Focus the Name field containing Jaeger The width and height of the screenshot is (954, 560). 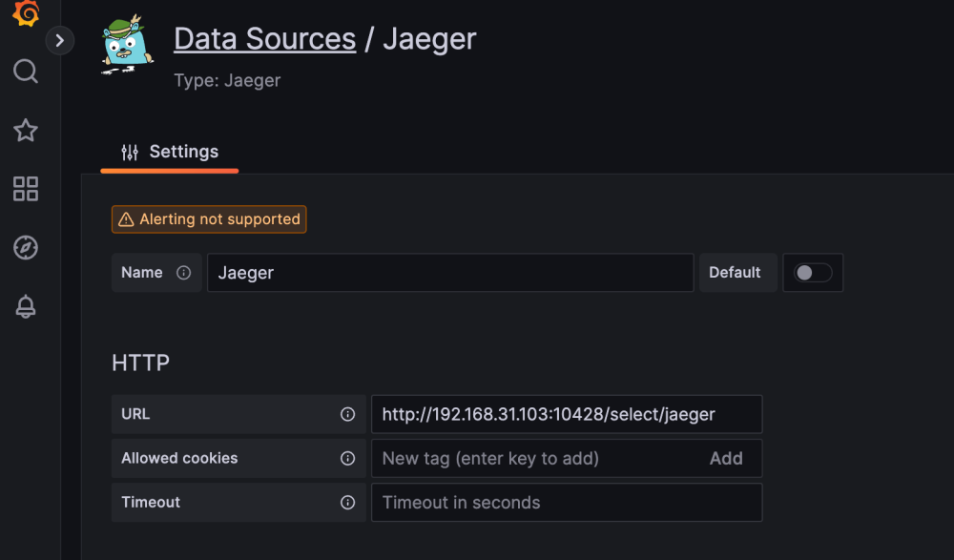449,273
